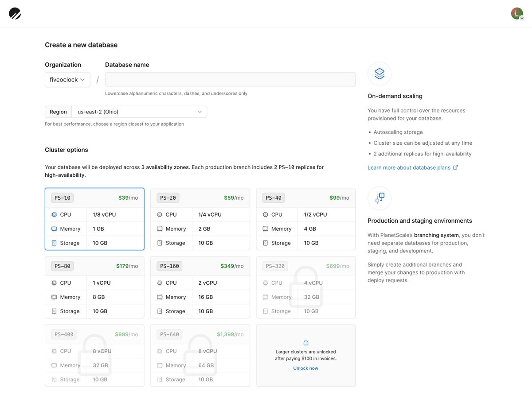Open the fiveoclock organization dropdown
This screenshot has width=532, height=403.
pos(67,80)
